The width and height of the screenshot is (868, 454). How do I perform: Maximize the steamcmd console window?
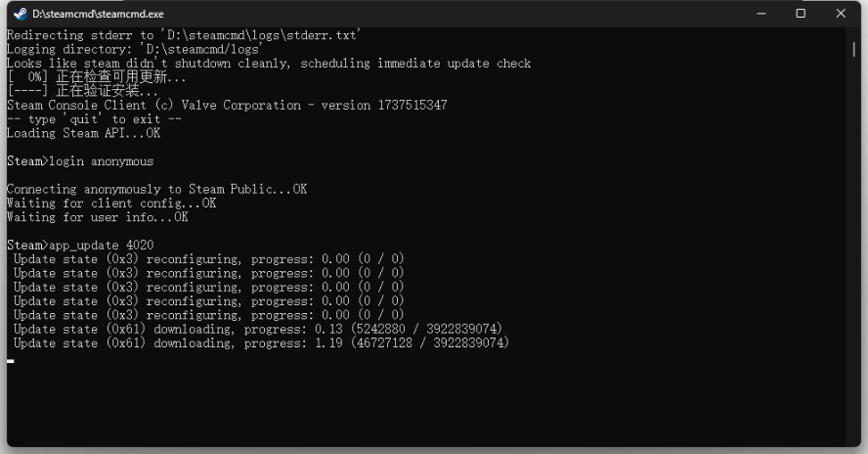click(x=801, y=14)
